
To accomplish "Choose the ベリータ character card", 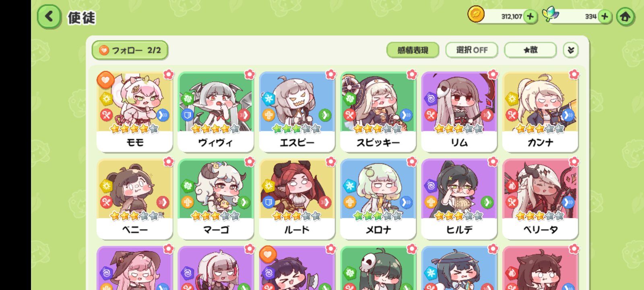I will click(x=540, y=199).
